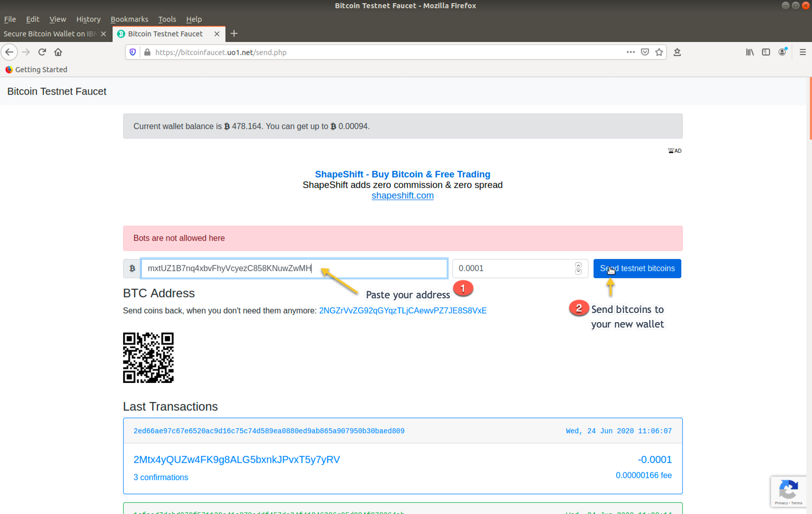
Task: Reload the current page
Action: tap(42, 52)
